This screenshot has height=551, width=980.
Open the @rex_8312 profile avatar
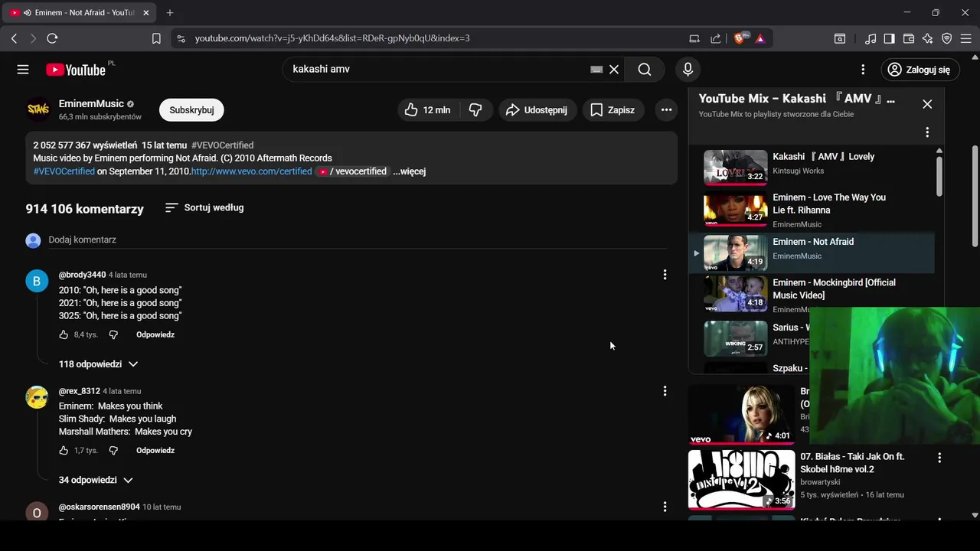(x=37, y=397)
